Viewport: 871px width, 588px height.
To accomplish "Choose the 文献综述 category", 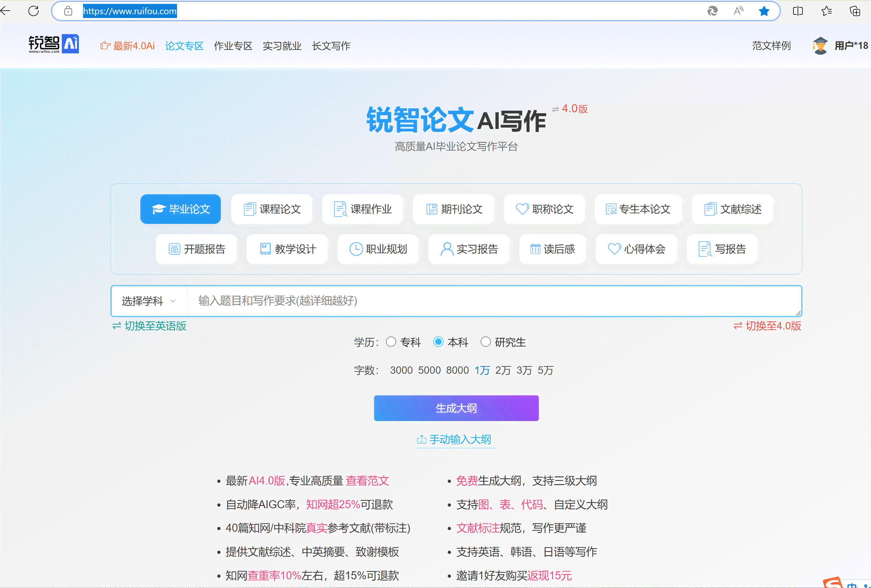I will pos(732,209).
